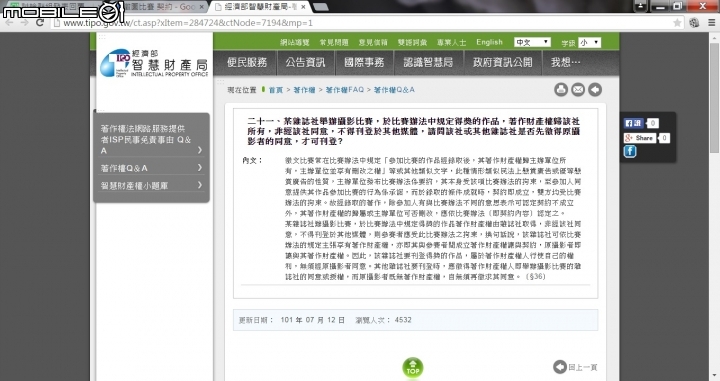Click 雙語詞彙 top link
Image resolution: width=720 pixels, height=381 pixels.
click(412, 43)
